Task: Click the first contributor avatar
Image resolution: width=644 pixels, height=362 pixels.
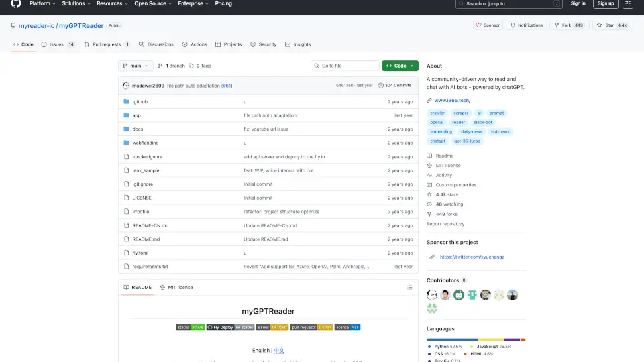Action: 432,295
